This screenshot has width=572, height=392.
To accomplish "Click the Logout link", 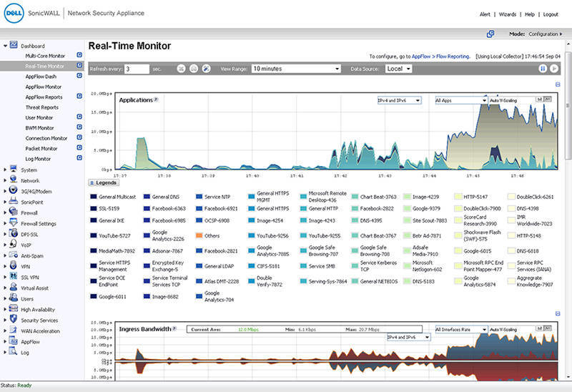I will click(551, 14).
